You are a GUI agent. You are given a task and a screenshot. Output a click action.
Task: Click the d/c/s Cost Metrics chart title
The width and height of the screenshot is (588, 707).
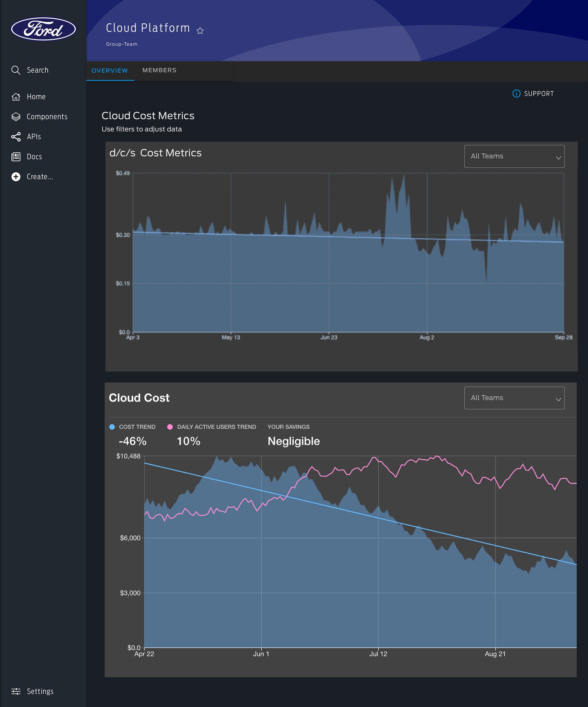(156, 153)
